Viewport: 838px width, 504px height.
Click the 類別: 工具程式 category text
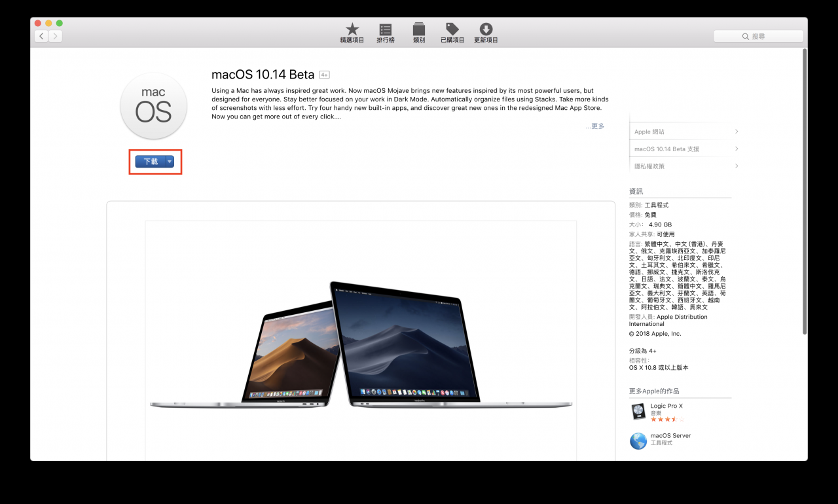click(649, 205)
